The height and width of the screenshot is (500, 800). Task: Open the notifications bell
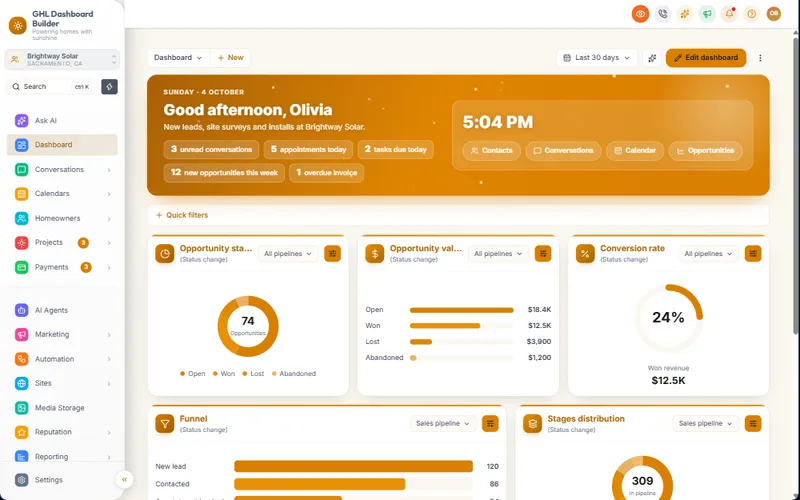730,14
